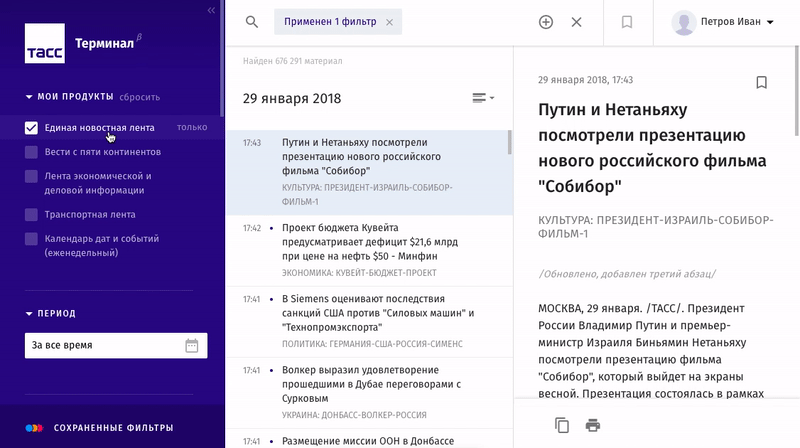Open the За все время period field
This screenshot has width=800, height=448.
point(116,345)
